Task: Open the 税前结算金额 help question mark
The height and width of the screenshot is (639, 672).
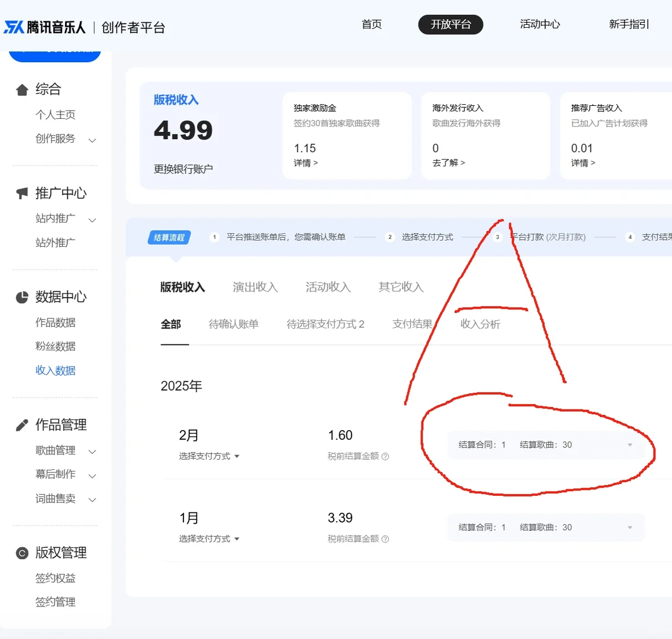Action: coord(385,456)
